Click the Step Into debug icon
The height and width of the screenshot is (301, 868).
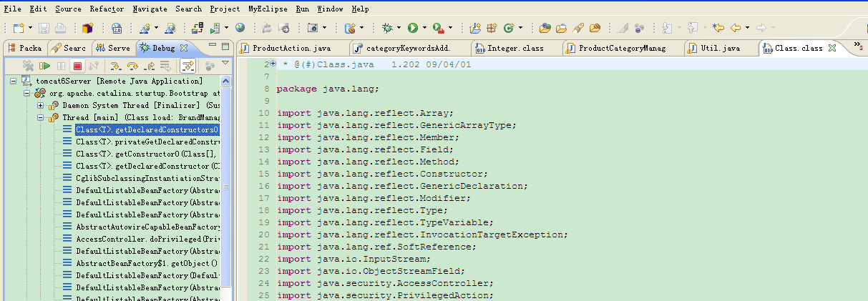click(115, 66)
